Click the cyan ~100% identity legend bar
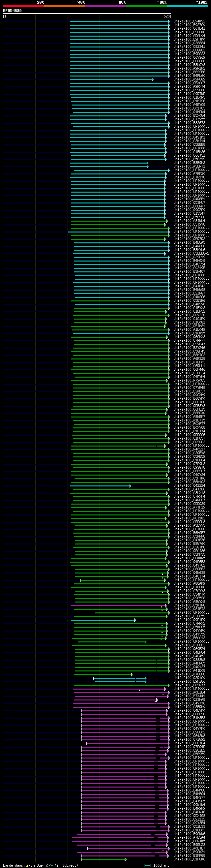Viewport: 211px width, 868px height. (x=187, y=6)
